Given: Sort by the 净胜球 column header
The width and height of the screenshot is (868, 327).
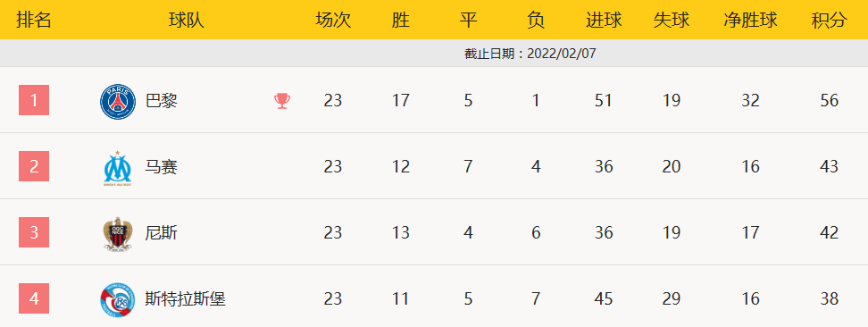Looking at the screenshot, I should tap(751, 21).
